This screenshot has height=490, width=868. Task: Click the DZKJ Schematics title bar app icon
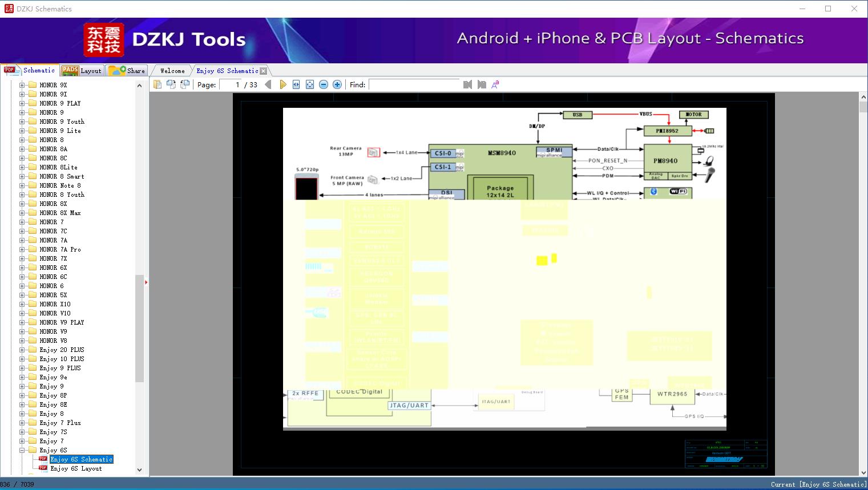pyautogui.click(x=9, y=9)
